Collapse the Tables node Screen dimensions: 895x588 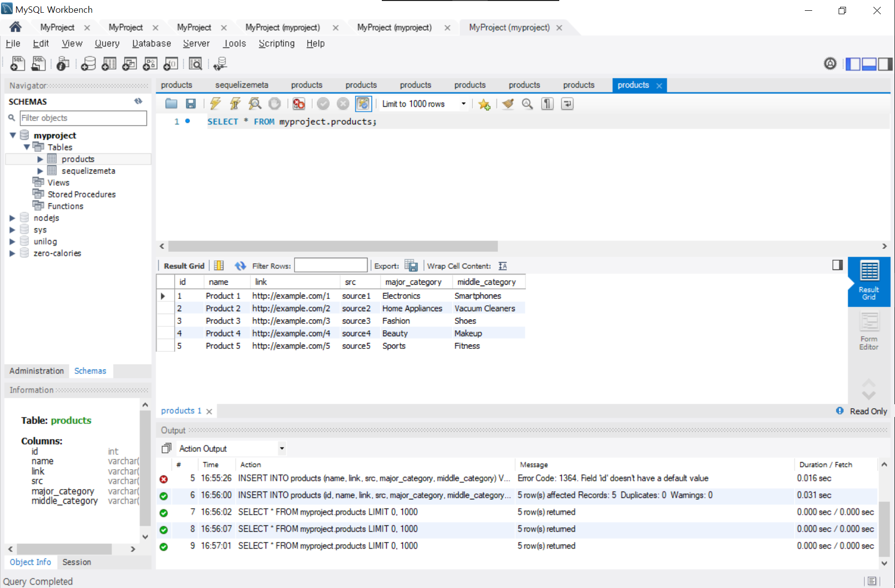pyautogui.click(x=26, y=147)
